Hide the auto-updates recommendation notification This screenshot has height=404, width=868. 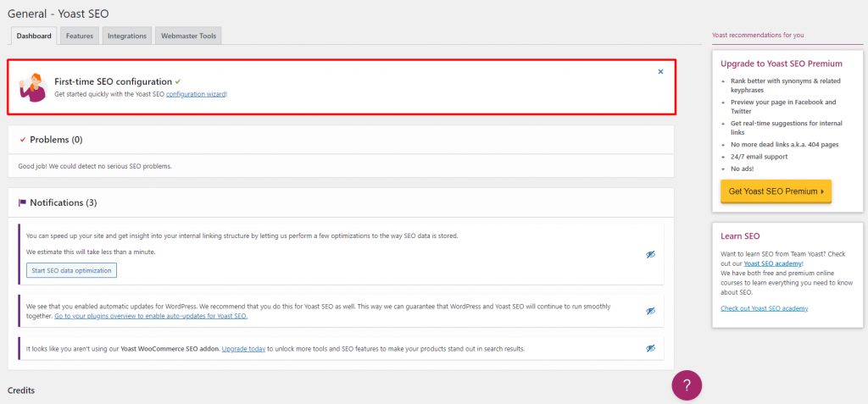(x=650, y=311)
